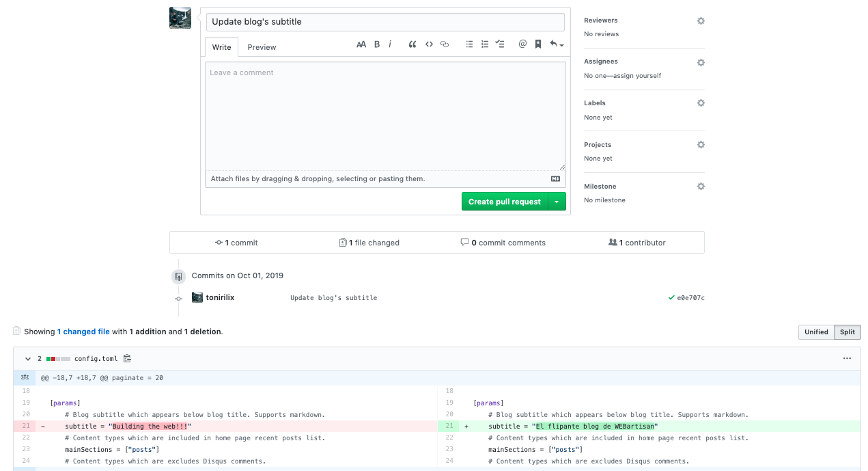Open the 1 contributor tab
The height and width of the screenshot is (471, 868).
pyautogui.click(x=637, y=243)
